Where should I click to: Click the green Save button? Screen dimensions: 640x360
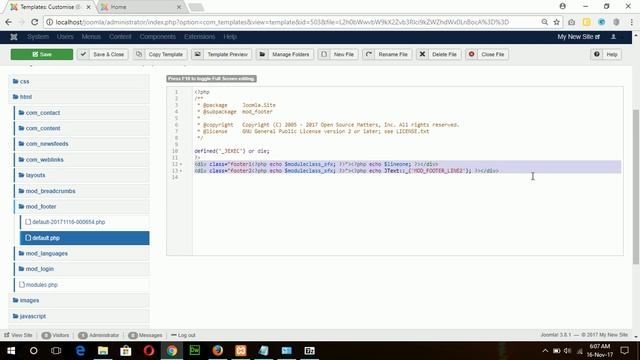click(42, 54)
